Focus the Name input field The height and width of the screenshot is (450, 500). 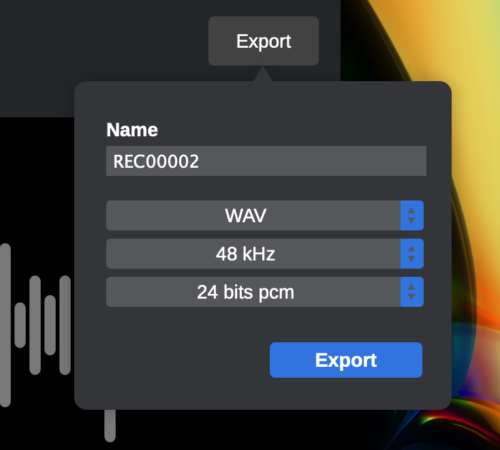click(266, 161)
